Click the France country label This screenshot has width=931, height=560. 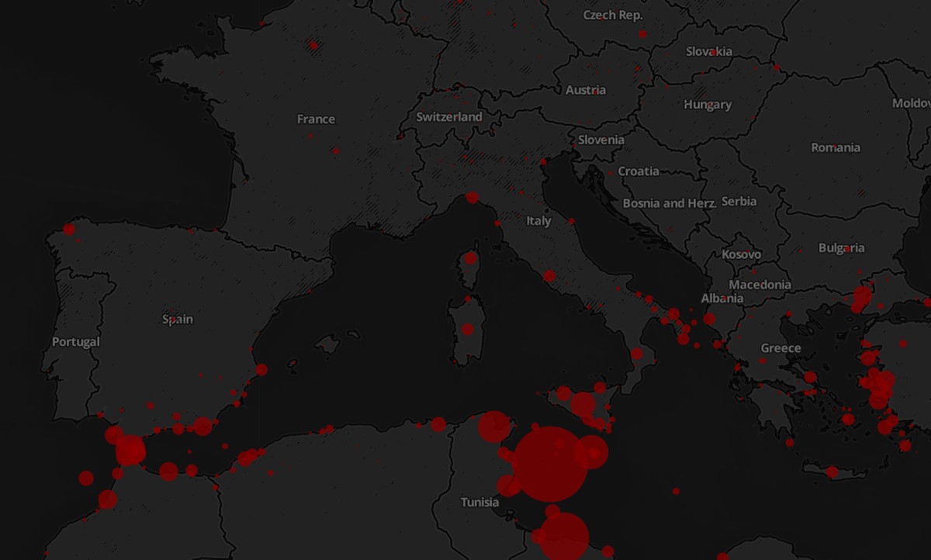[x=316, y=119]
